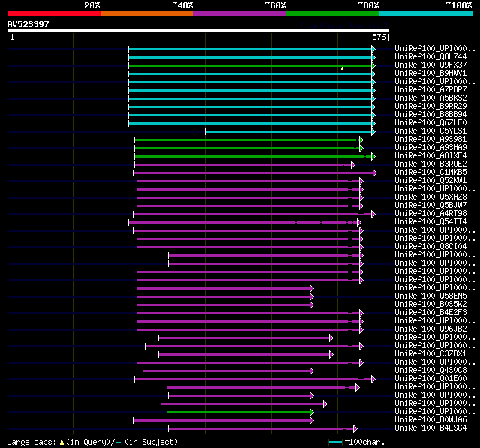
Task: Select hit label UniRef100_C5YLS1
Action: (430, 131)
